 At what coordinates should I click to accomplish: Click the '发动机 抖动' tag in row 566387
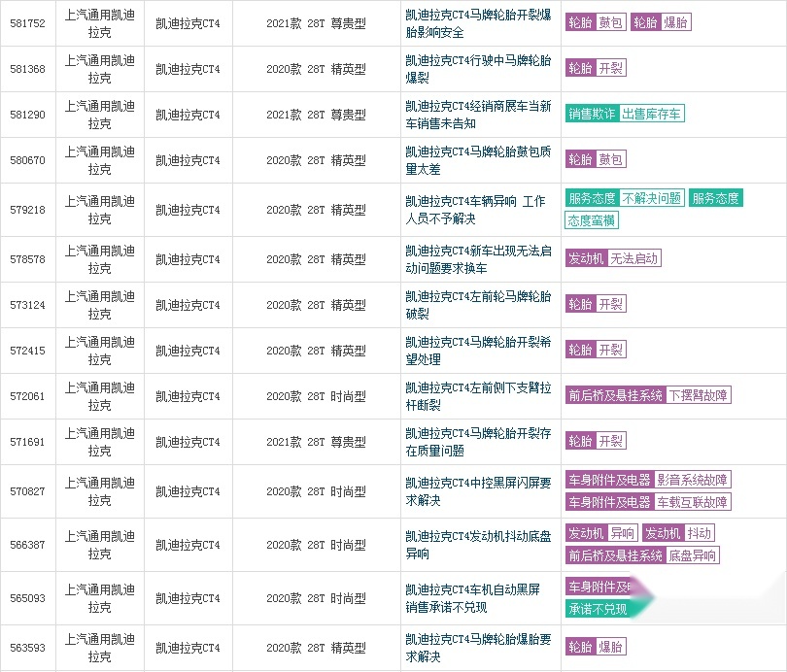678,533
